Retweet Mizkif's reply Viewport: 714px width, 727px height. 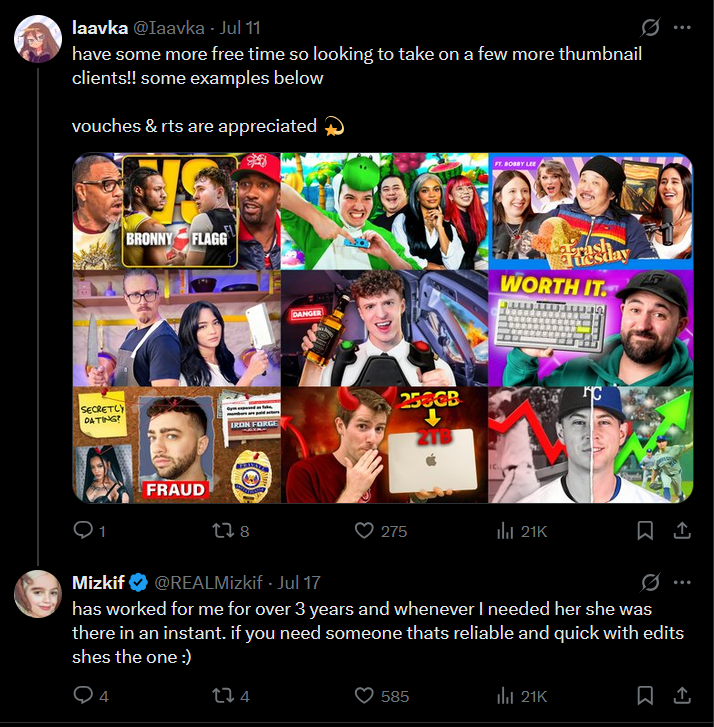(223, 695)
